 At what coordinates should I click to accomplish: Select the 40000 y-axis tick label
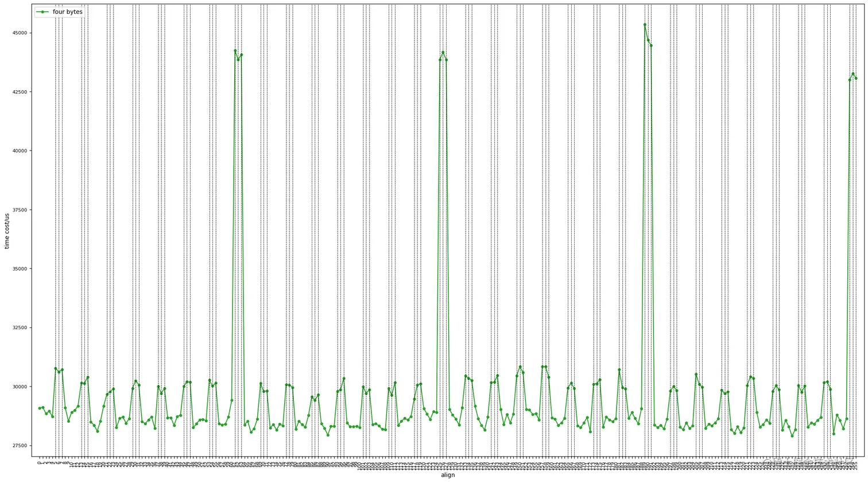tap(19, 151)
